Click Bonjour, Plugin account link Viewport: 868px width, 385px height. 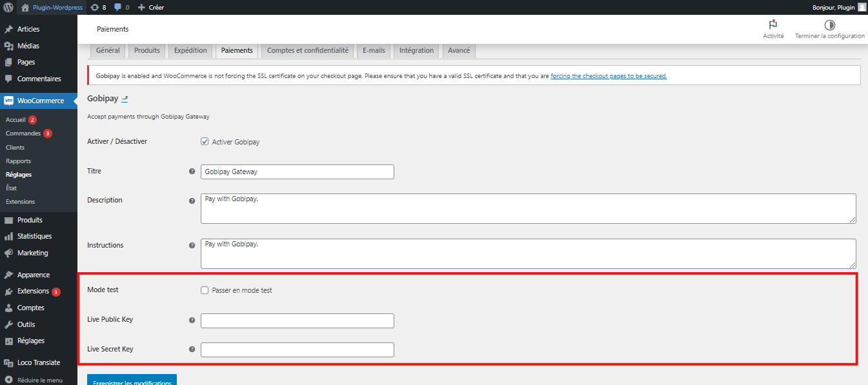click(834, 8)
